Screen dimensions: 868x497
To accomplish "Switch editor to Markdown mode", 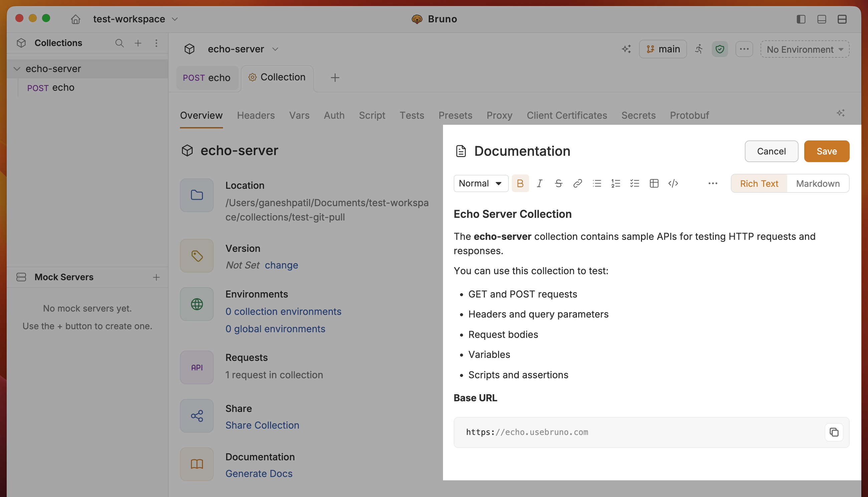I will click(818, 184).
